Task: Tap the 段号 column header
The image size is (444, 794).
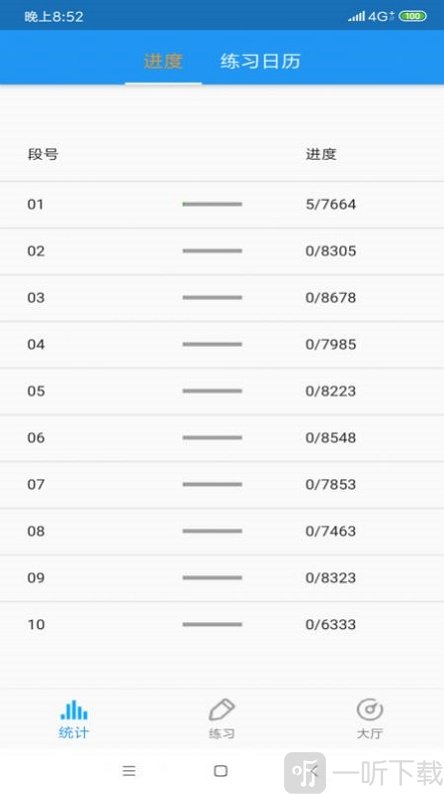Action: click(x=43, y=154)
